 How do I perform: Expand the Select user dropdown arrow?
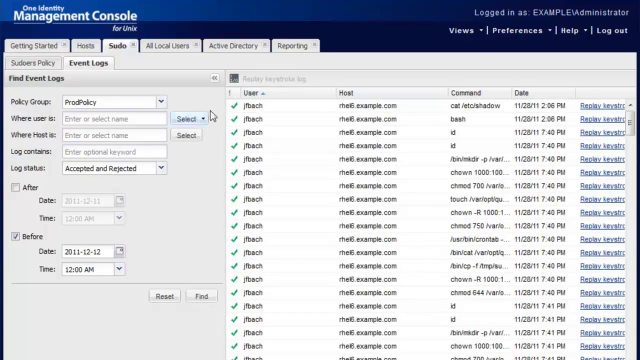coord(203,119)
